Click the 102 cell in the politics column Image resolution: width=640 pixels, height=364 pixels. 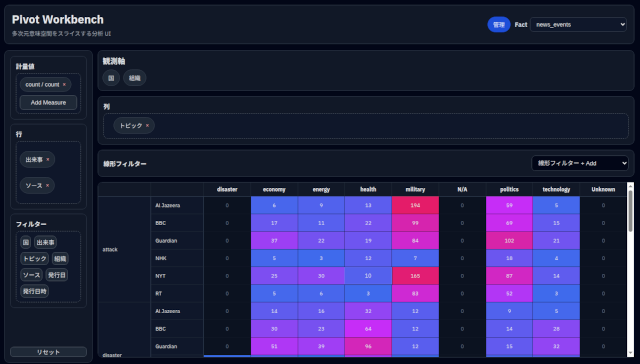[x=509, y=241]
